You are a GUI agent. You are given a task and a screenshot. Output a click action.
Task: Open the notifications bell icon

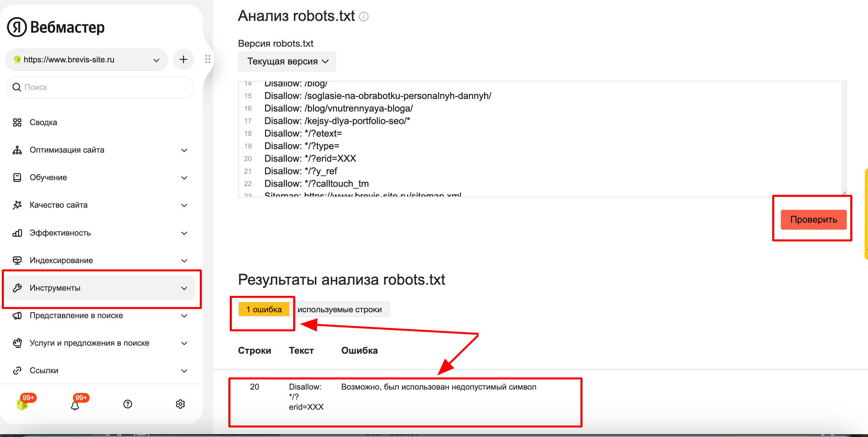pyautogui.click(x=75, y=406)
